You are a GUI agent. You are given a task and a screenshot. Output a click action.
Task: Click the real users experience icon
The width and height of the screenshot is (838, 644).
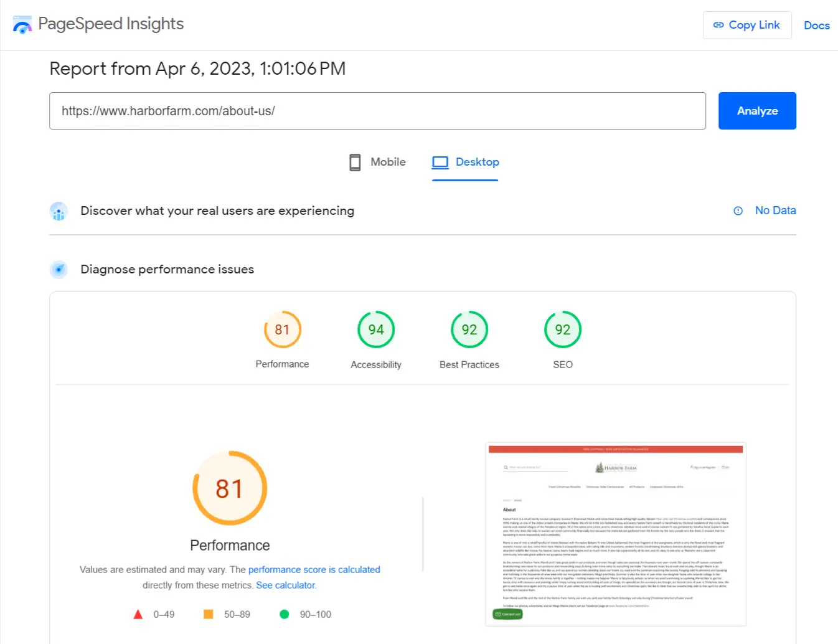pos(59,211)
